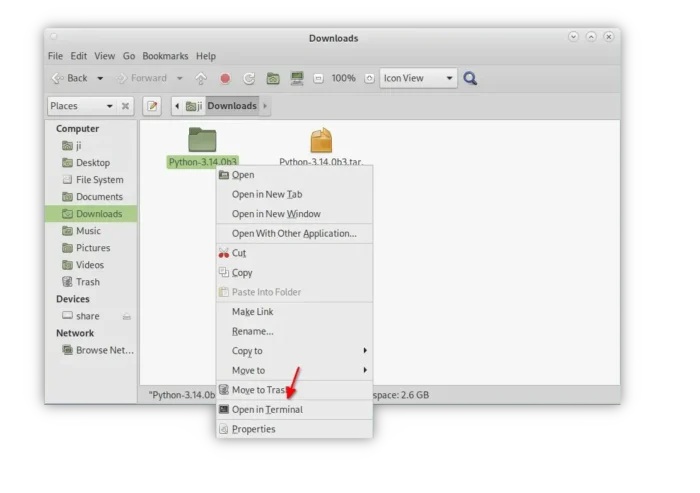Open the View menu

point(104,56)
